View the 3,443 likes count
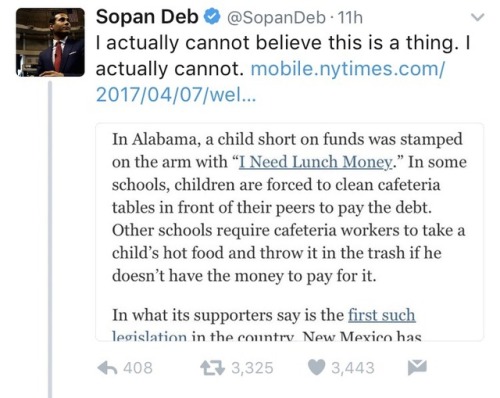This screenshot has width=500, height=398. pos(353,368)
